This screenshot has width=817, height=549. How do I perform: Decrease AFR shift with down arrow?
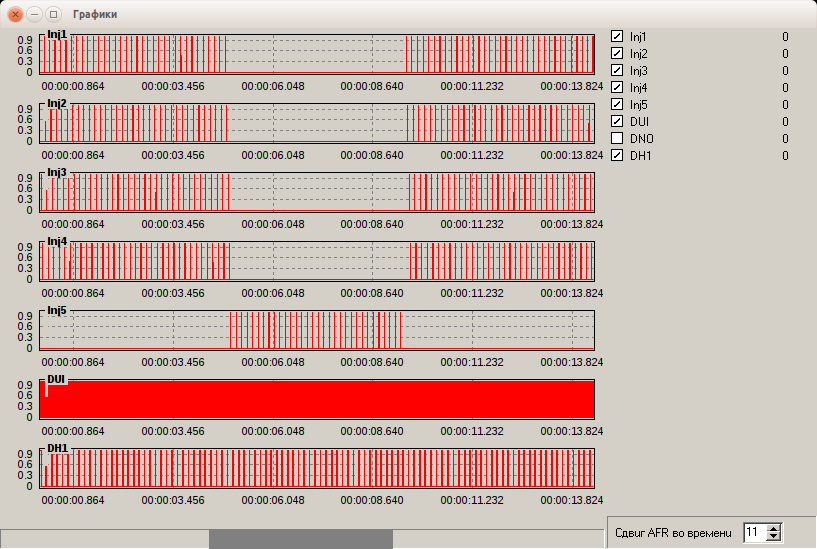pos(774,536)
